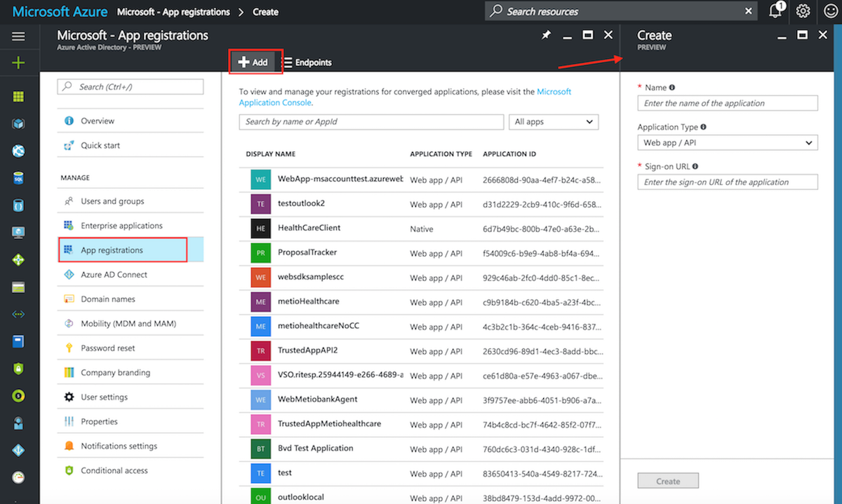Open the hamburger menu in left rail

18,36
